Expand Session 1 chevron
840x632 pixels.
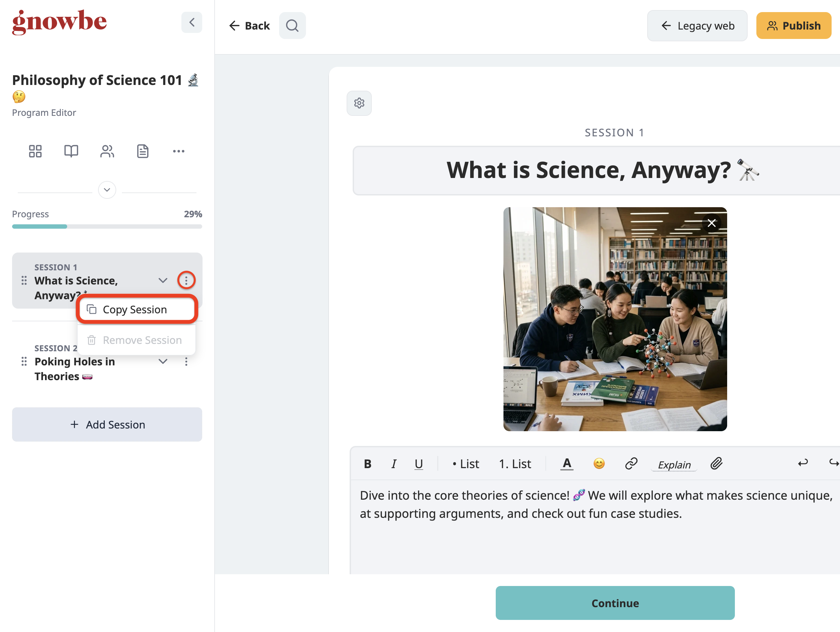[x=163, y=280]
